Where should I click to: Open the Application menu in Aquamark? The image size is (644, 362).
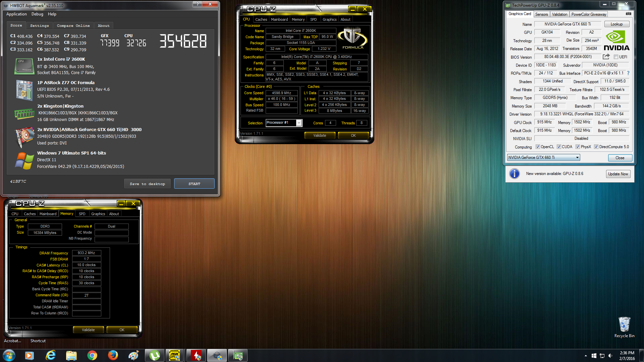(16, 14)
